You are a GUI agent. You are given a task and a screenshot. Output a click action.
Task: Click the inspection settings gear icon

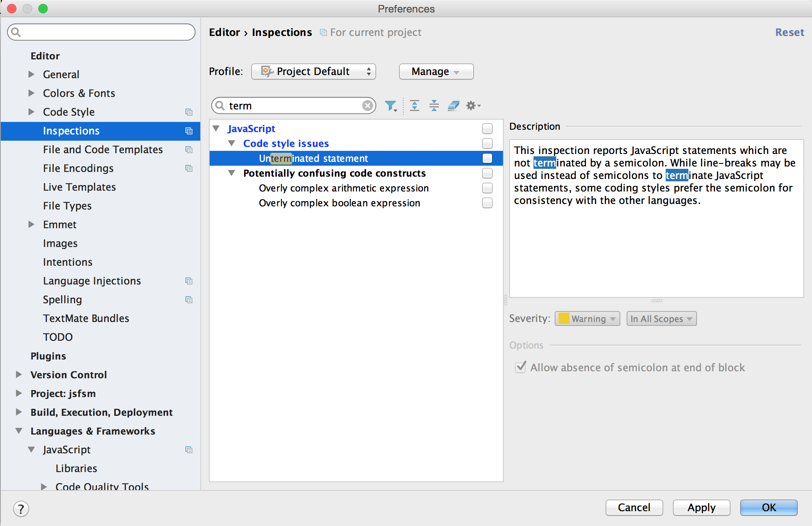pyautogui.click(x=473, y=105)
